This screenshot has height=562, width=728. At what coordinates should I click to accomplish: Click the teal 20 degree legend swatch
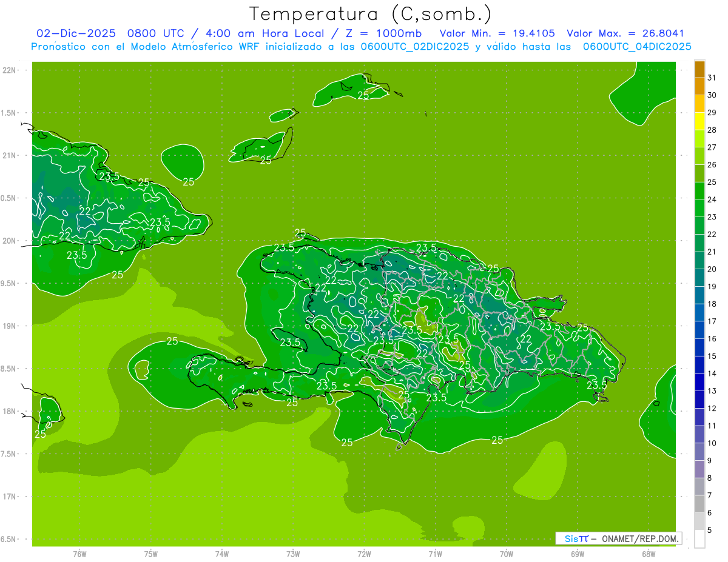pyautogui.click(x=699, y=261)
